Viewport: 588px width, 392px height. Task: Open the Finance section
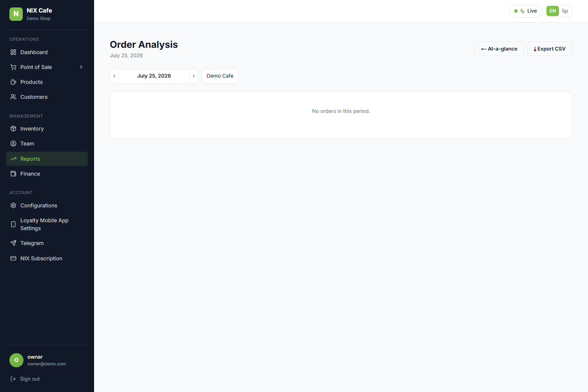click(x=47, y=174)
